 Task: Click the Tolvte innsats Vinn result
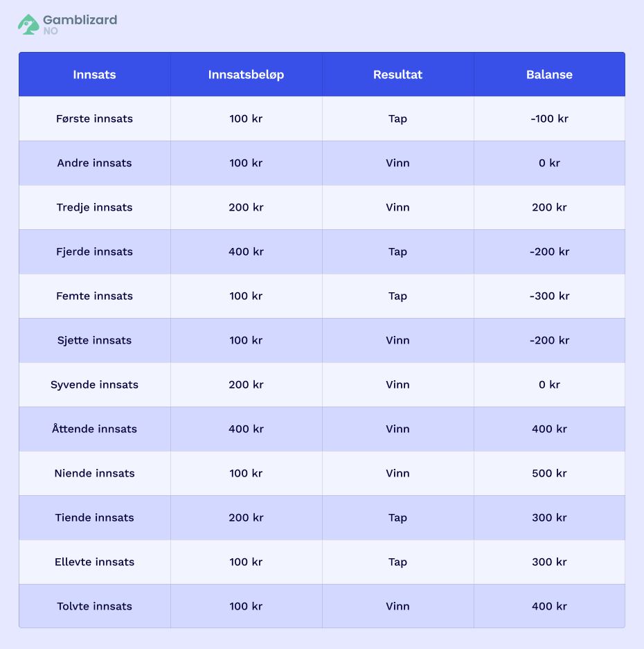coord(397,606)
